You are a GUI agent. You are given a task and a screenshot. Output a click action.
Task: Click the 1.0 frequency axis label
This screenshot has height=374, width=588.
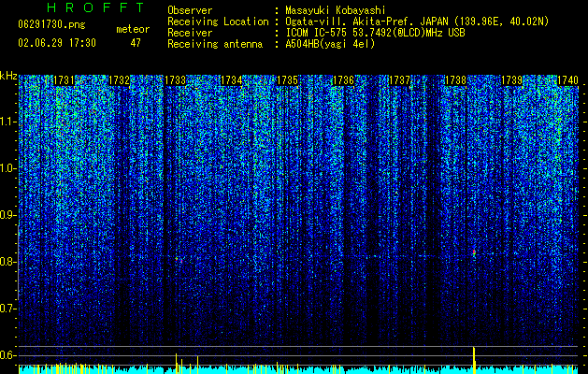7,168
